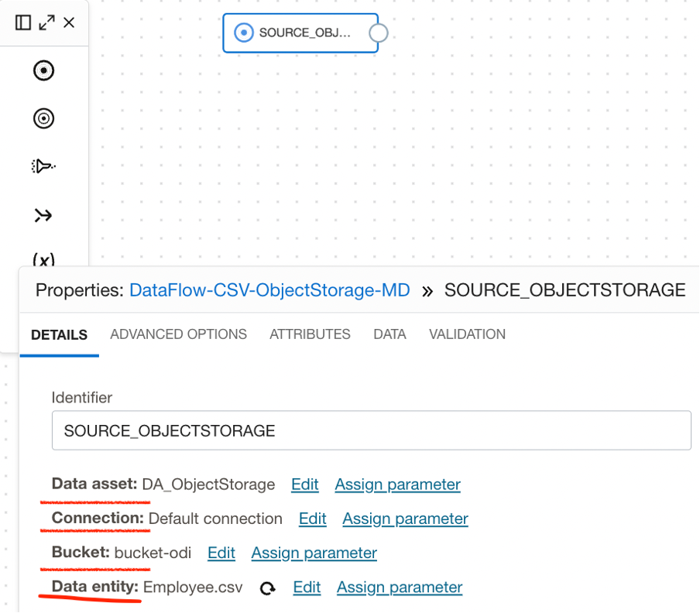Open the Validation tab

[467, 334]
